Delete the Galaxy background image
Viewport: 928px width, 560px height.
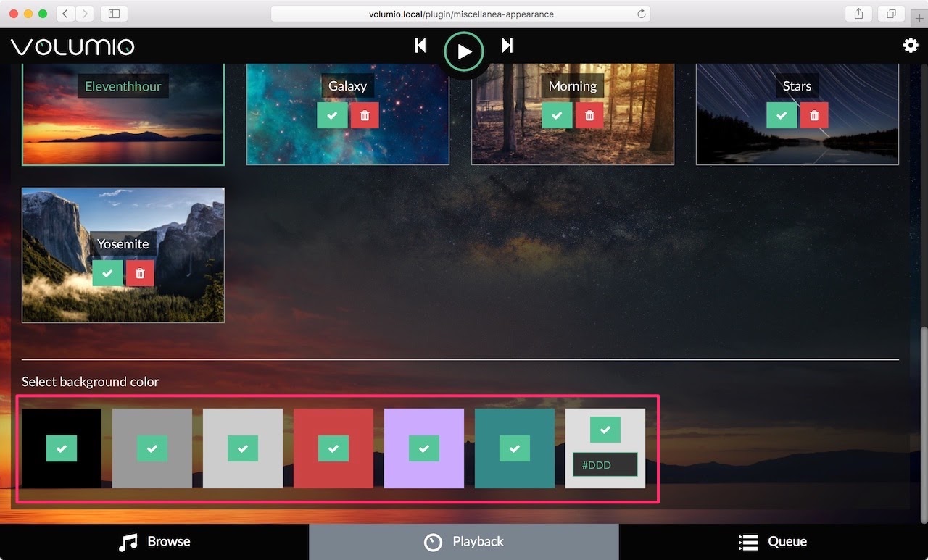(365, 115)
